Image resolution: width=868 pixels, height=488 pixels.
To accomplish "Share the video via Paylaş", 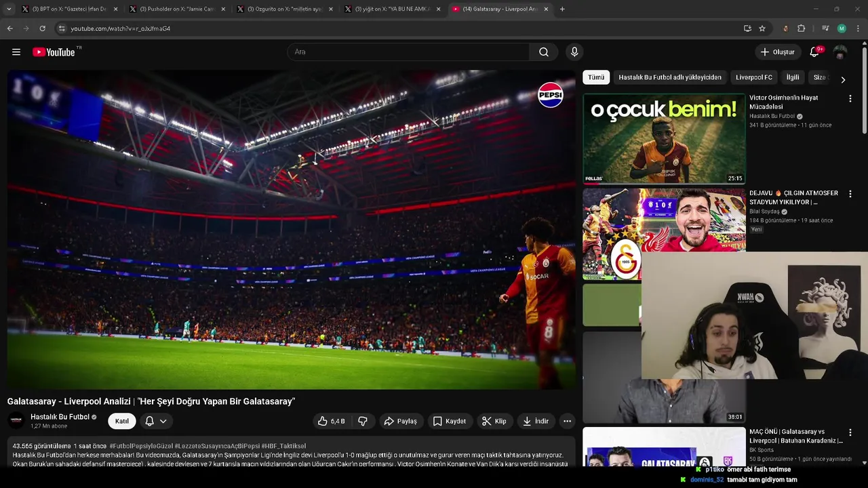I will click(x=400, y=421).
